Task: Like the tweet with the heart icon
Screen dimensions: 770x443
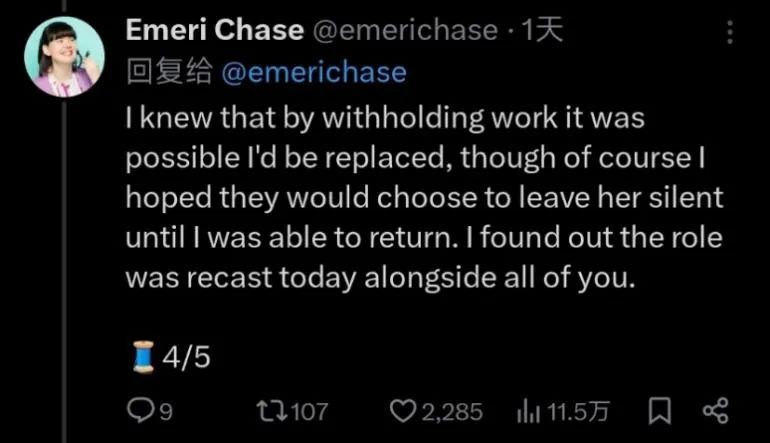Action: [402, 408]
